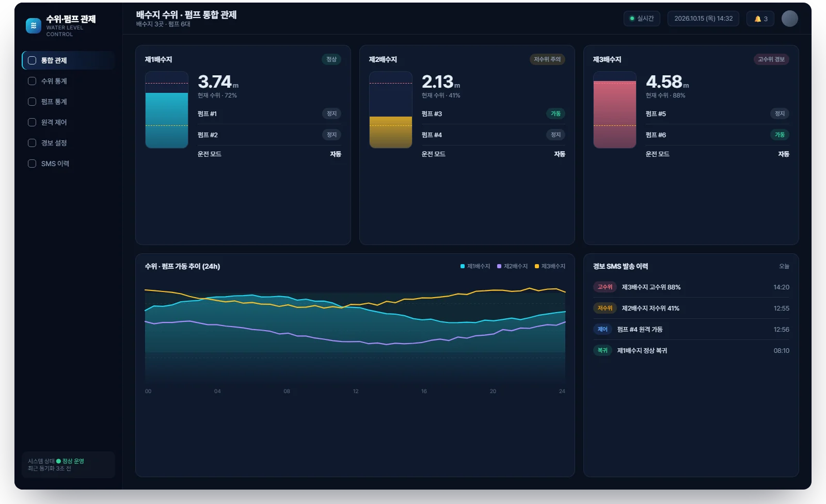Open the 펌프 #4 원격 가동 entry
This screenshot has width=826, height=504.
pos(691,329)
